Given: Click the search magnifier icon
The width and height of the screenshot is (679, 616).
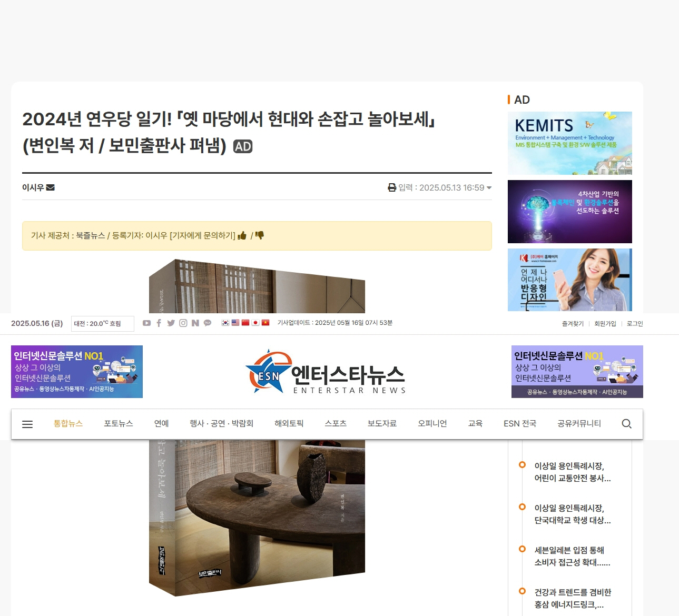Looking at the screenshot, I should (626, 424).
